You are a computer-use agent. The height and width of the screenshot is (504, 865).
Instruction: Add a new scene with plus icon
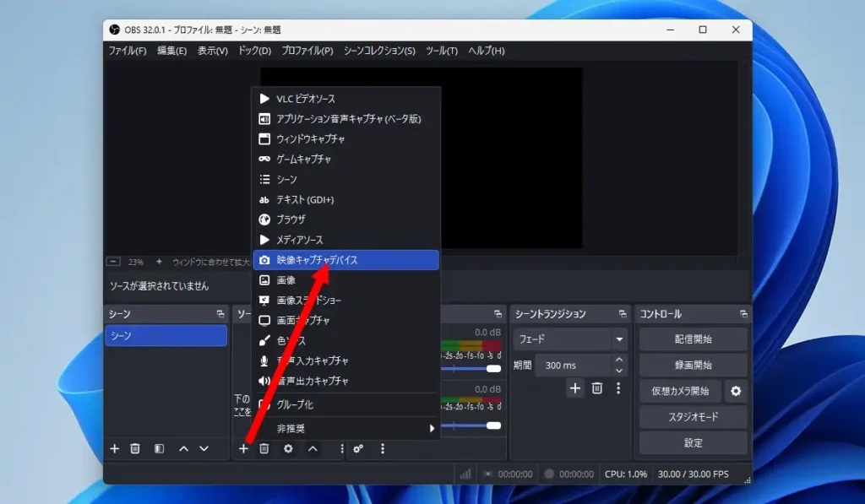[115, 448]
